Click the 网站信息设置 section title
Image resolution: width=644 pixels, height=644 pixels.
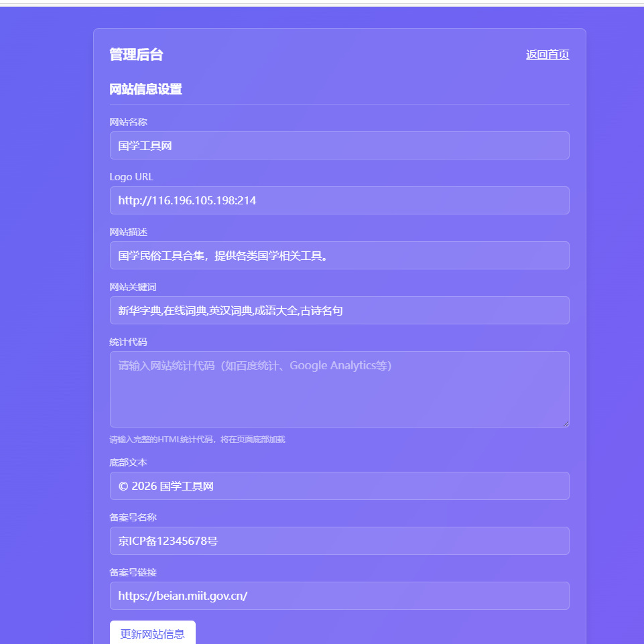(x=146, y=89)
